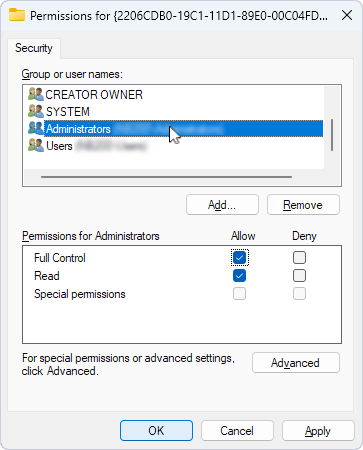The width and height of the screenshot is (363, 450).
Task: Click Deny checkbox for Special permissions
Action: click(x=299, y=294)
